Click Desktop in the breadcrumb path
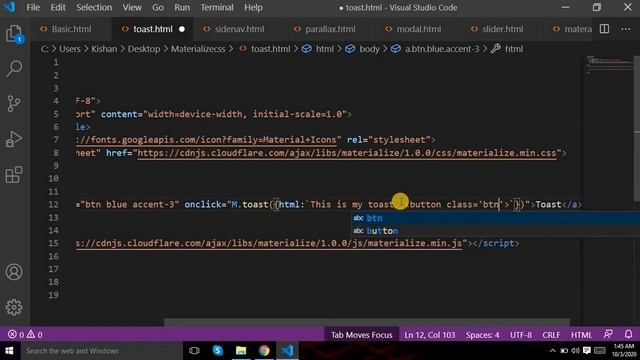Viewport: 640px width, 360px height. point(144,49)
